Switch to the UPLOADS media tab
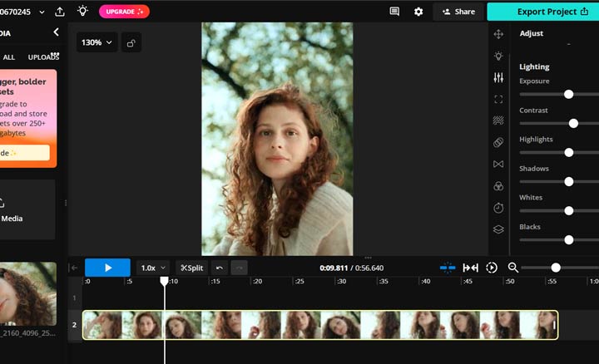599x364 pixels. coord(43,57)
